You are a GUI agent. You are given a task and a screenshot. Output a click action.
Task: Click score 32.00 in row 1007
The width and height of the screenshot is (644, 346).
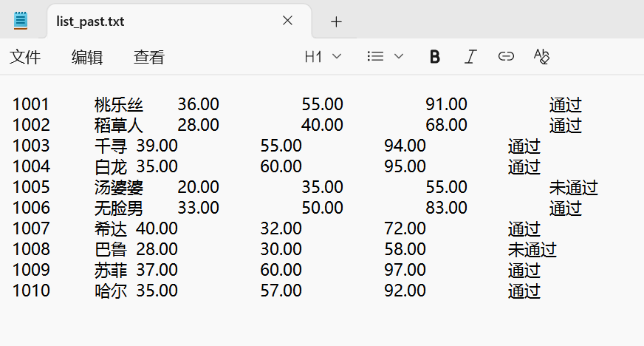click(281, 228)
